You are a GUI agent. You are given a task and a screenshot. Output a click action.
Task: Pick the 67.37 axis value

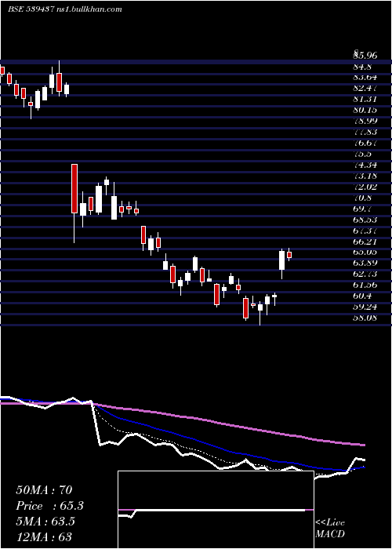(x=365, y=231)
